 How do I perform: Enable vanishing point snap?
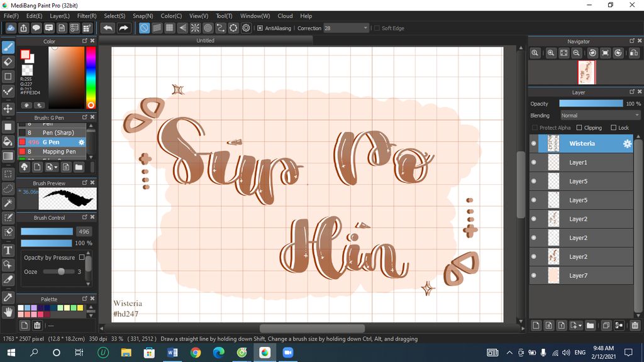pyautogui.click(x=182, y=28)
